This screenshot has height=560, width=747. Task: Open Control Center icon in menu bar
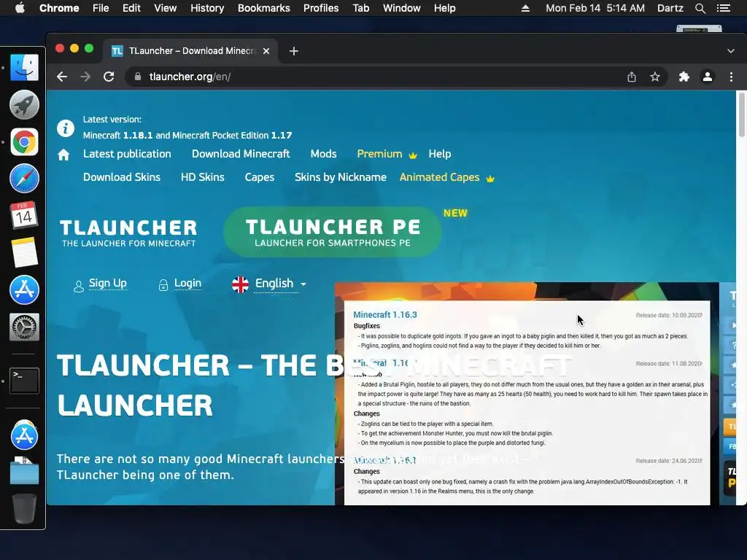click(x=724, y=8)
